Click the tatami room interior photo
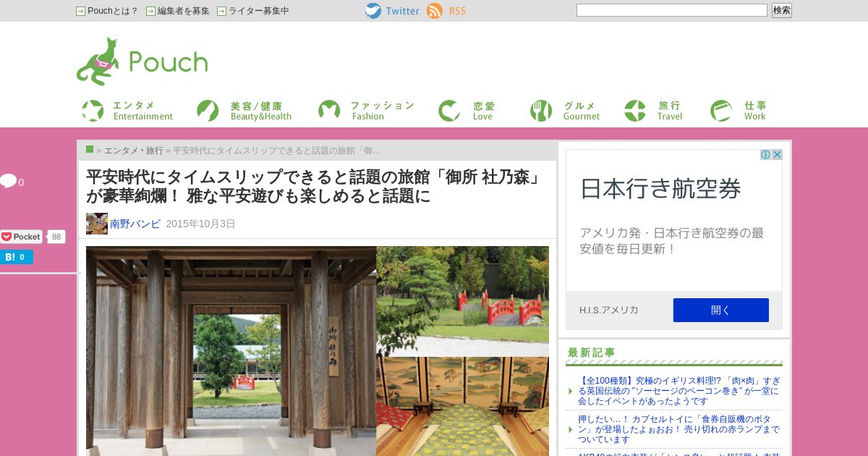The image size is (868, 456). click(463, 407)
